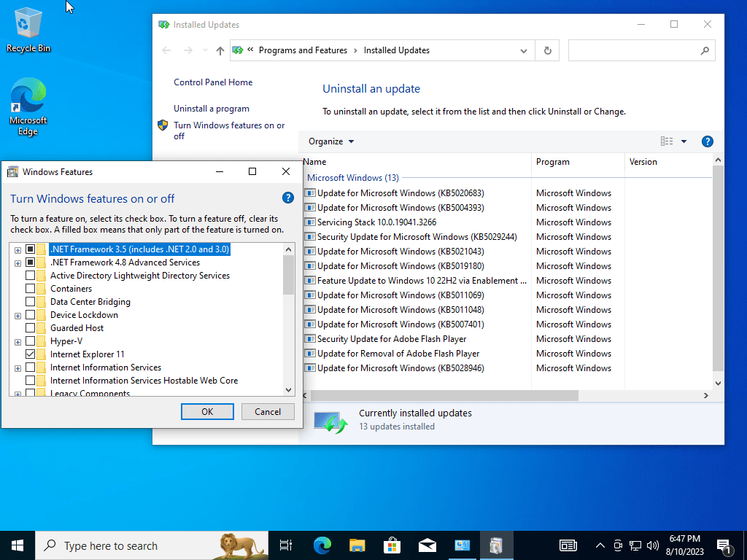
Task: Click the Forward arrow in Installed Updates
Action: click(188, 50)
